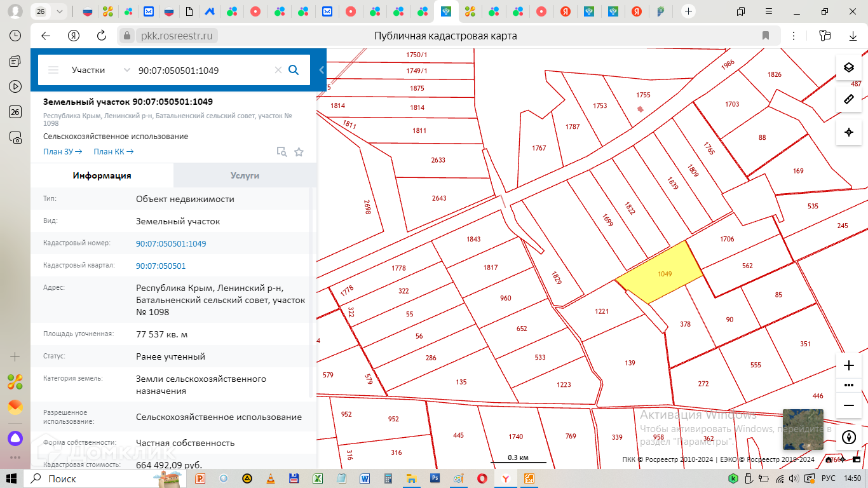Zoom in the cadastral map
The height and width of the screenshot is (488, 868).
point(848,365)
